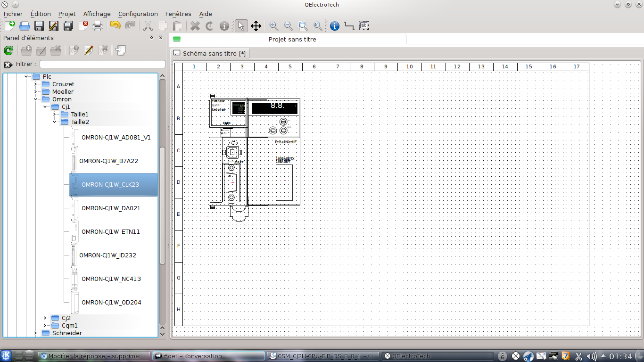Create a new project with the New icon

pos(9,26)
